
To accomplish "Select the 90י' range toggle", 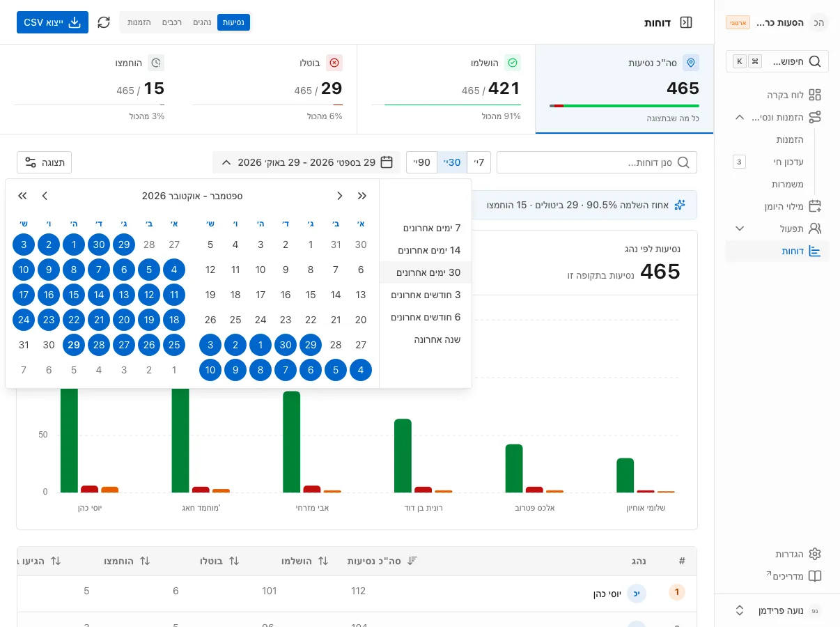I will click(422, 162).
